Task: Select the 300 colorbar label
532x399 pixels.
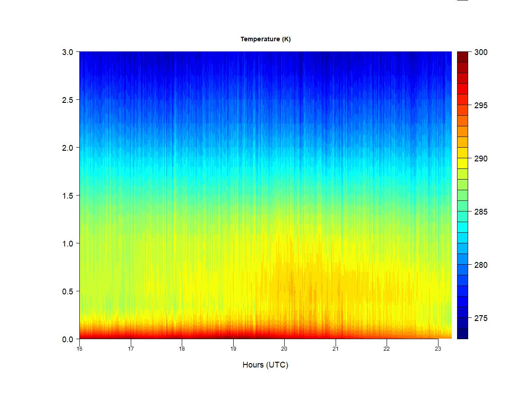Action: (x=481, y=52)
